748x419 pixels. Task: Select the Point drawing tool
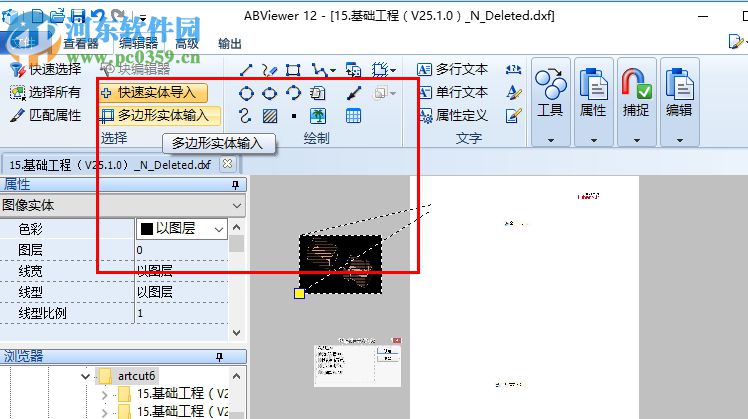[x=294, y=115]
